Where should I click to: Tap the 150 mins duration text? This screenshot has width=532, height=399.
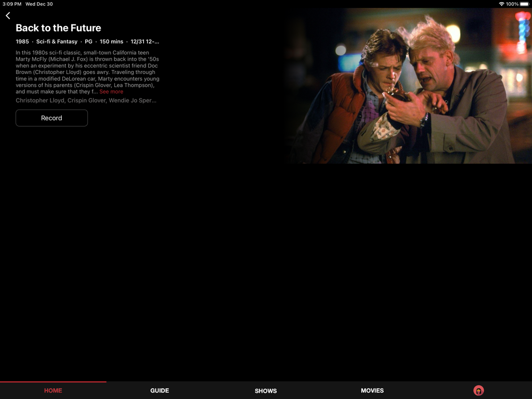(x=111, y=41)
